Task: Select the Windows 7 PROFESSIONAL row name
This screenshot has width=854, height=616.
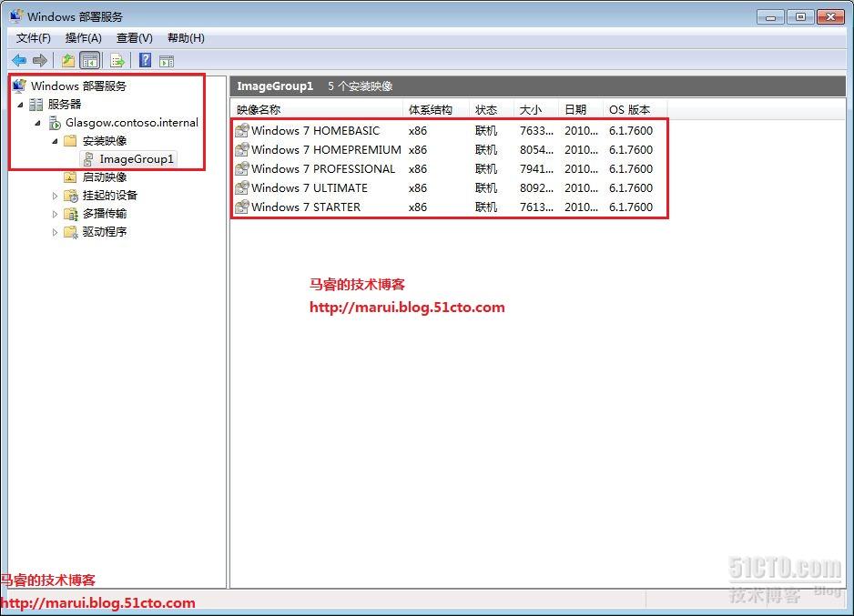Action: [x=323, y=168]
